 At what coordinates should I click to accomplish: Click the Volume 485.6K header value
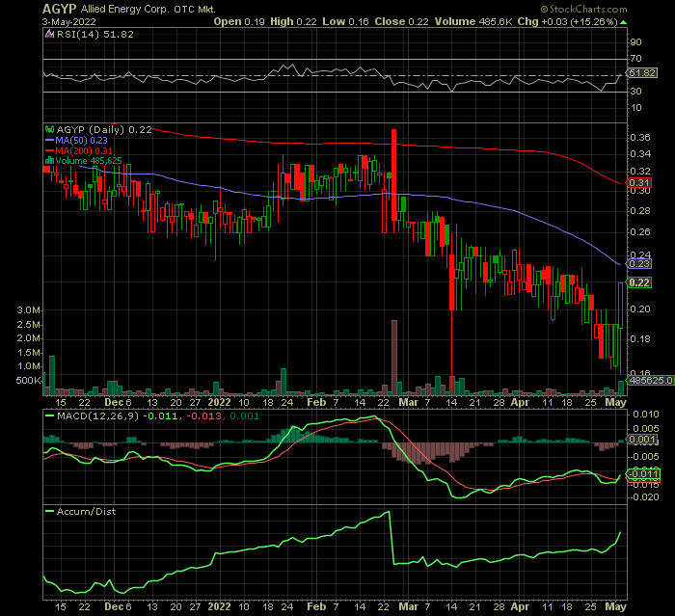[473, 21]
